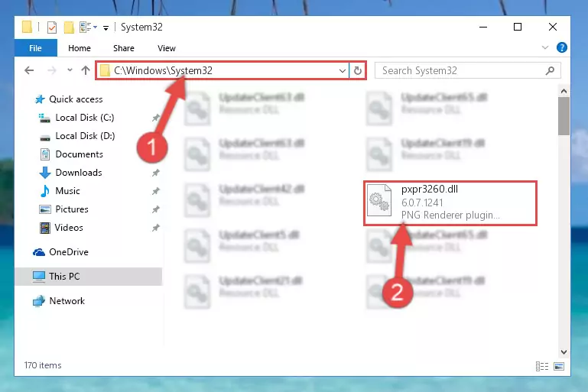The height and width of the screenshot is (392, 588).
Task: Select the pxpr3260.dll file
Action: (450, 203)
